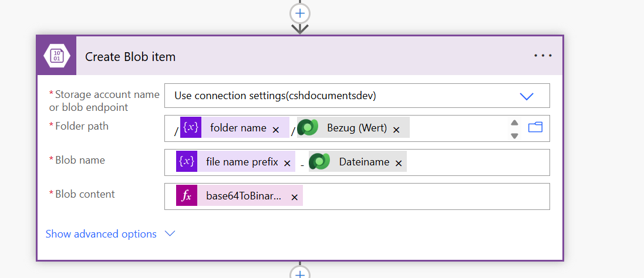The image size is (644, 278).
Task: Remove the base64ToBinary expression token
Action: point(294,198)
